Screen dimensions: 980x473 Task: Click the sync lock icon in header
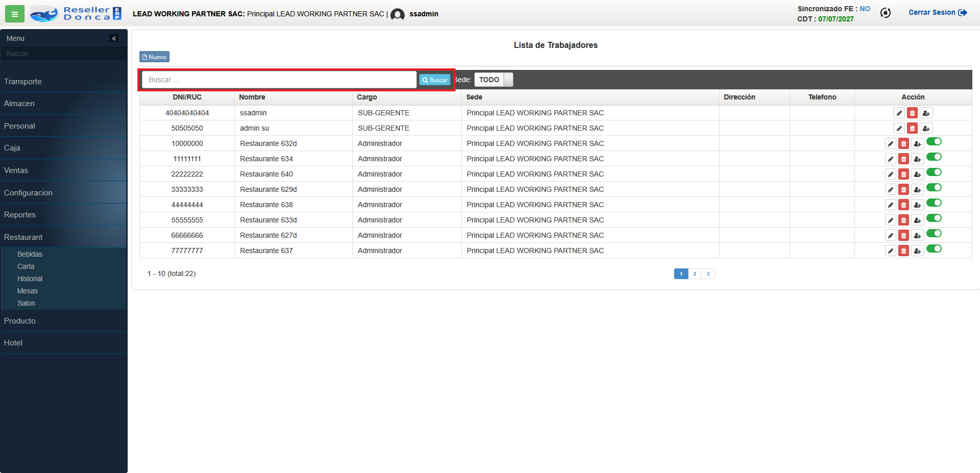tap(886, 13)
